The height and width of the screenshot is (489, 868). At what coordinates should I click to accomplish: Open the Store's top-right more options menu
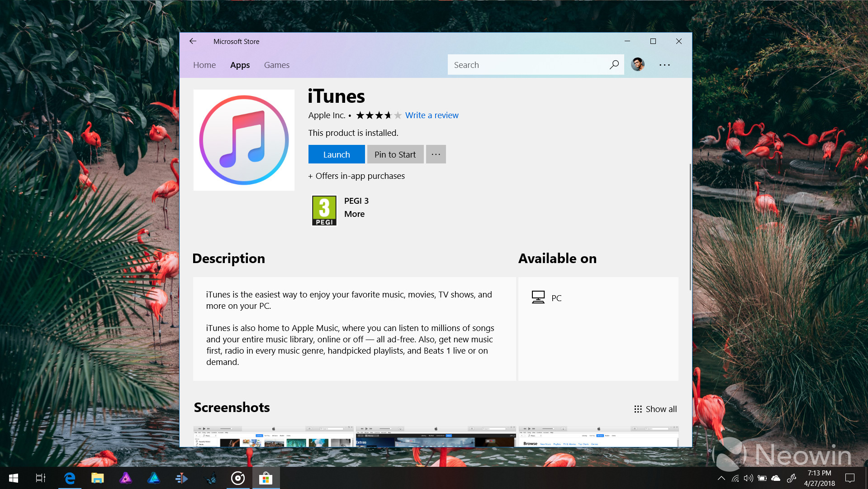tap(664, 65)
